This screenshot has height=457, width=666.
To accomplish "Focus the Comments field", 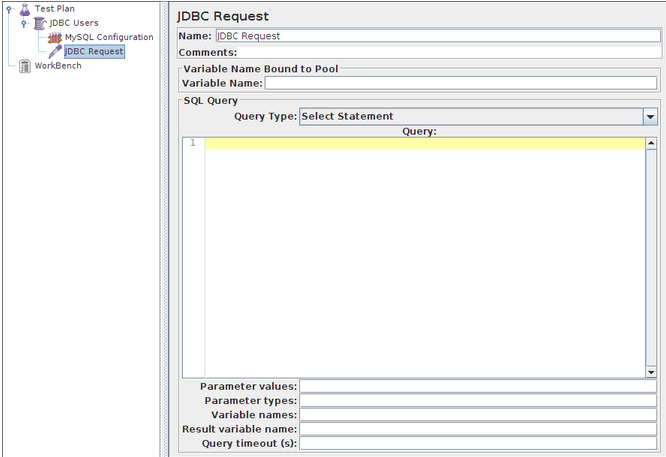I will pyautogui.click(x=449, y=53).
